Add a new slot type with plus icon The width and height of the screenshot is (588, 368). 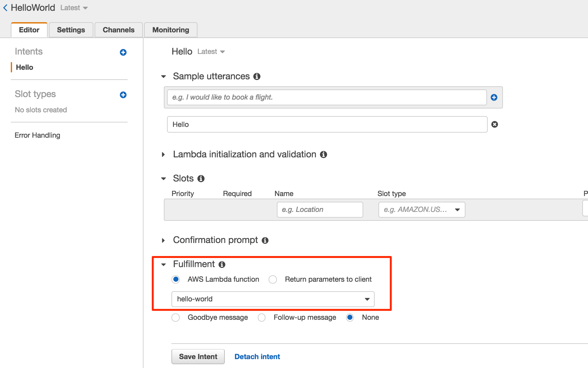click(123, 95)
